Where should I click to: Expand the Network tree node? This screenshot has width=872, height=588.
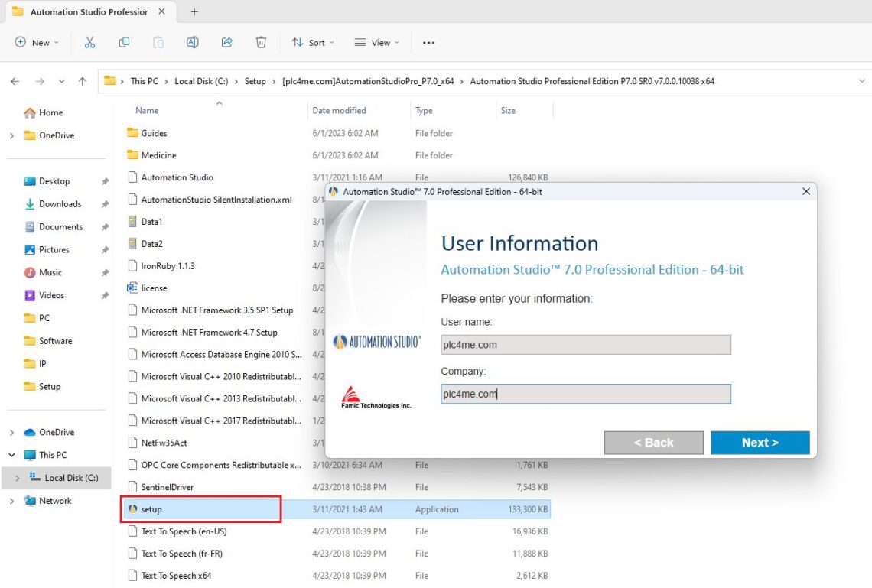point(11,501)
